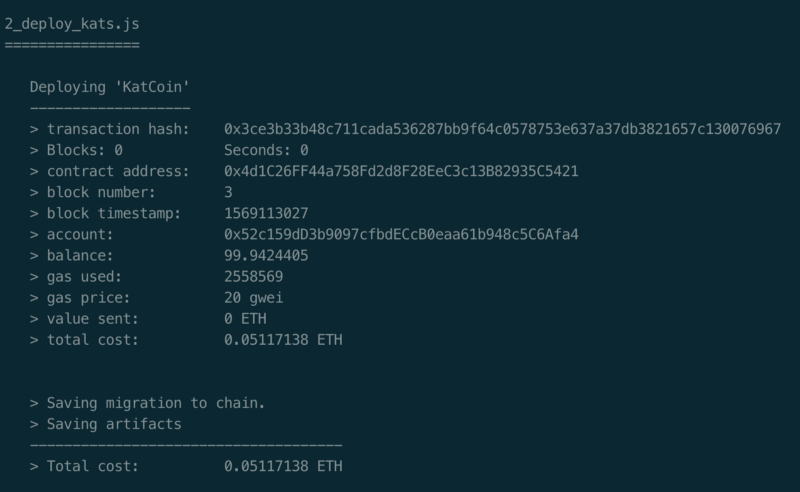Click the Blocks: 0 text
The height and width of the screenshot is (492, 800).
(x=85, y=150)
